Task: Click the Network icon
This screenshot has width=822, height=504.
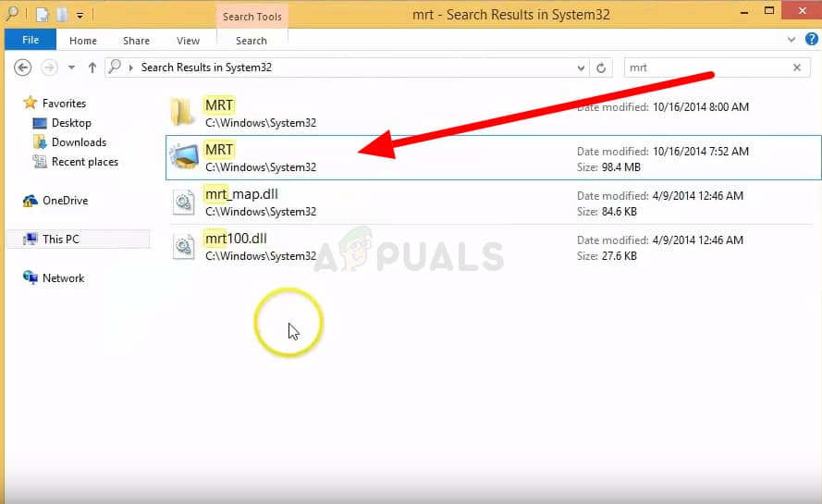Action: click(x=31, y=277)
